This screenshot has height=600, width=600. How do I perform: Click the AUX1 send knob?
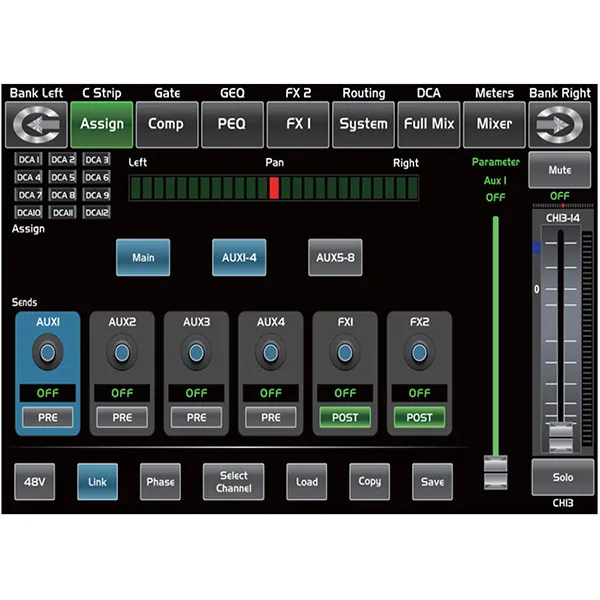(x=47, y=352)
